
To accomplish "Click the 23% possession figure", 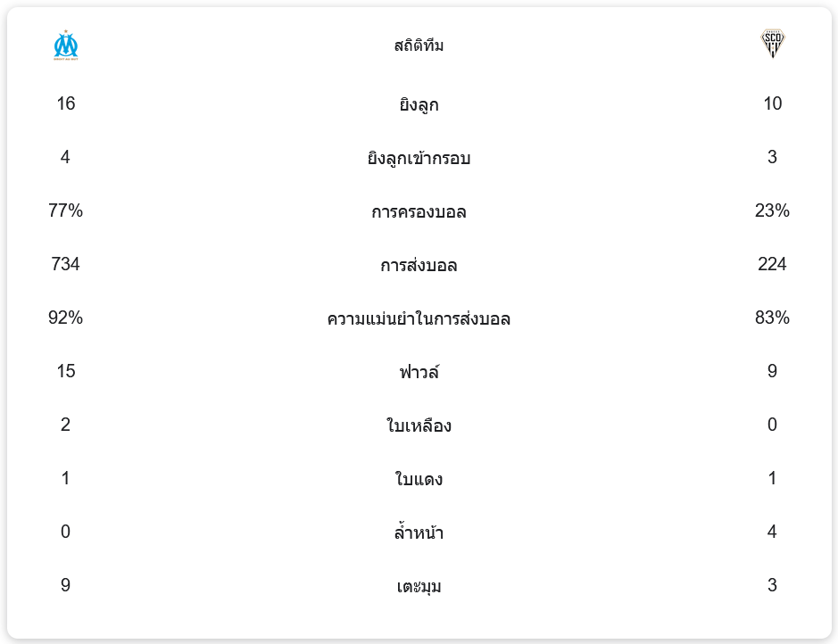I will point(772,211).
